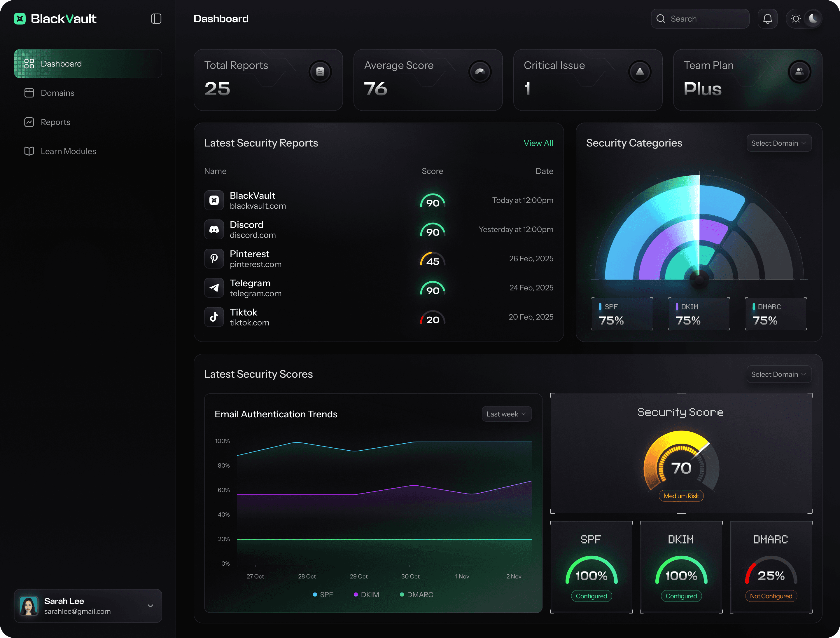Click Sarah Lee avatar photo
The height and width of the screenshot is (638, 840).
pyautogui.click(x=29, y=606)
